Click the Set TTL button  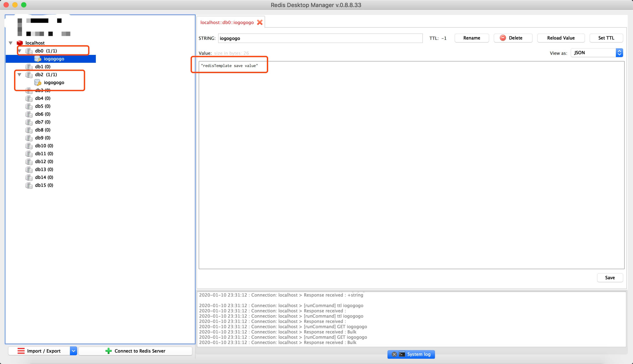click(606, 38)
